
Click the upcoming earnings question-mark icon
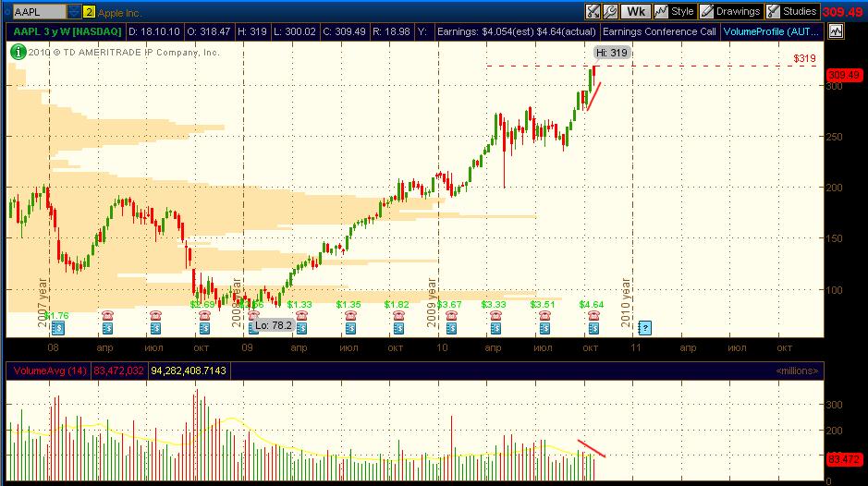[x=644, y=328]
